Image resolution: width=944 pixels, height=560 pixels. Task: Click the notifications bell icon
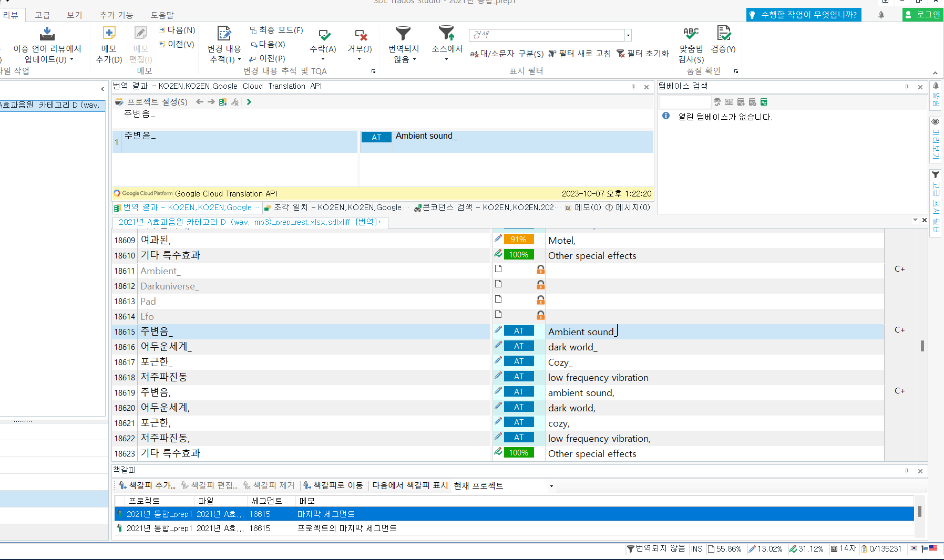[881, 15]
